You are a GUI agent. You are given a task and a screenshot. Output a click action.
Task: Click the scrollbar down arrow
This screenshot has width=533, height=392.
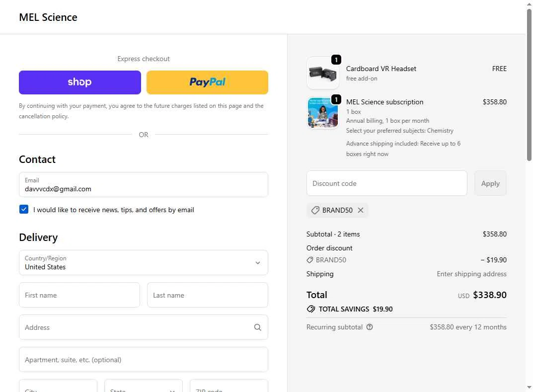coord(529,387)
